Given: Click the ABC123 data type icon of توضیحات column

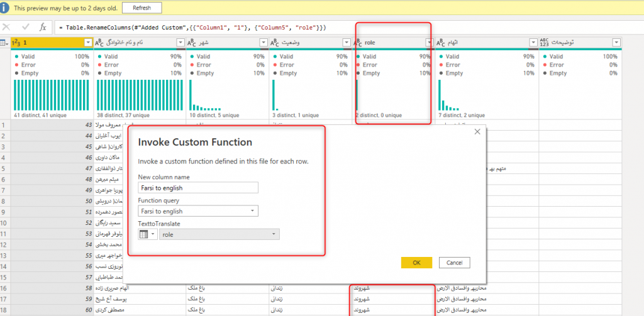Looking at the screenshot, I should point(544,42).
